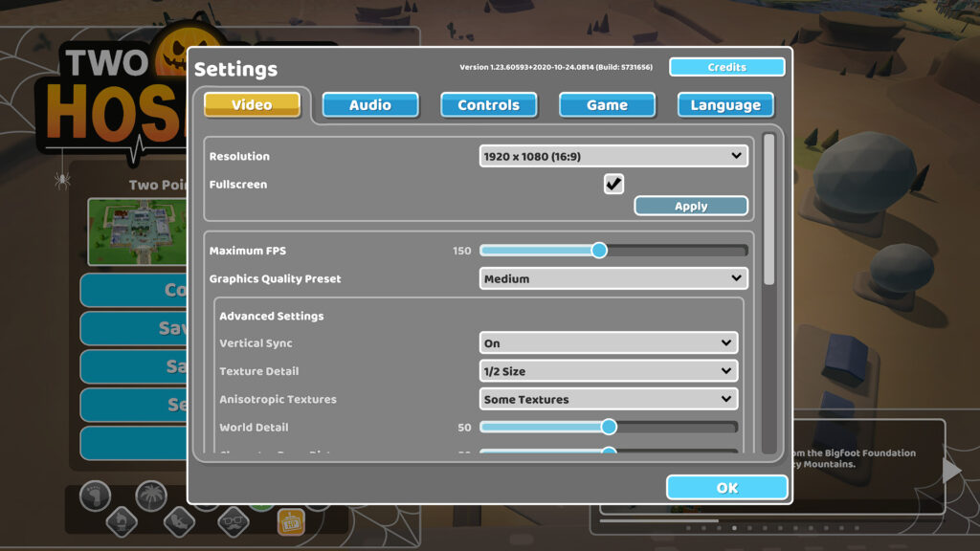This screenshot has height=551, width=980.
Task: Click the orange RIP sign icon
Action: pyautogui.click(x=291, y=522)
